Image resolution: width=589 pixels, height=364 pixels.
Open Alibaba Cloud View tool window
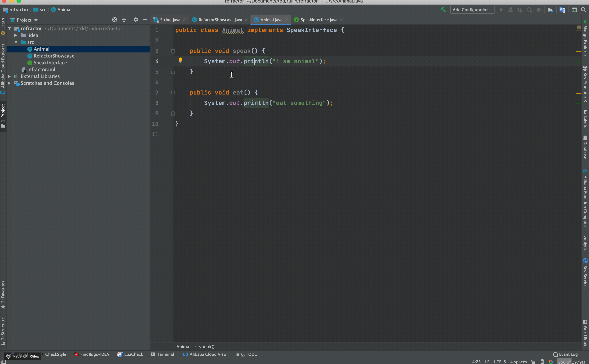(x=205, y=354)
